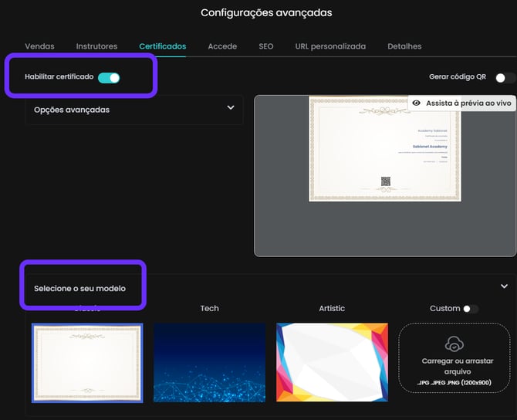Image resolution: width=517 pixels, height=420 pixels.
Task: Switch to the Vendas tab
Action: pyautogui.click(x=39, y=46)
